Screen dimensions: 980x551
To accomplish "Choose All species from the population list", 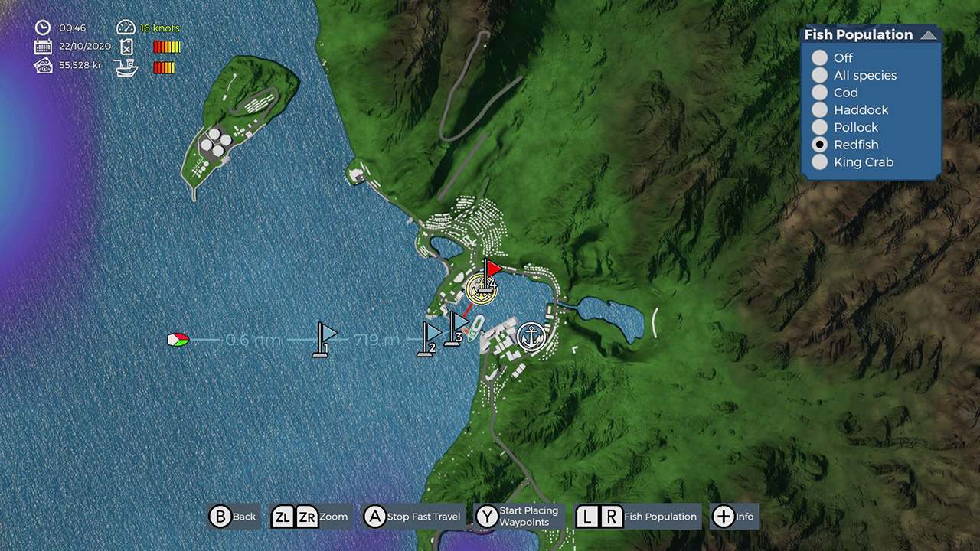I will [819, 75].
